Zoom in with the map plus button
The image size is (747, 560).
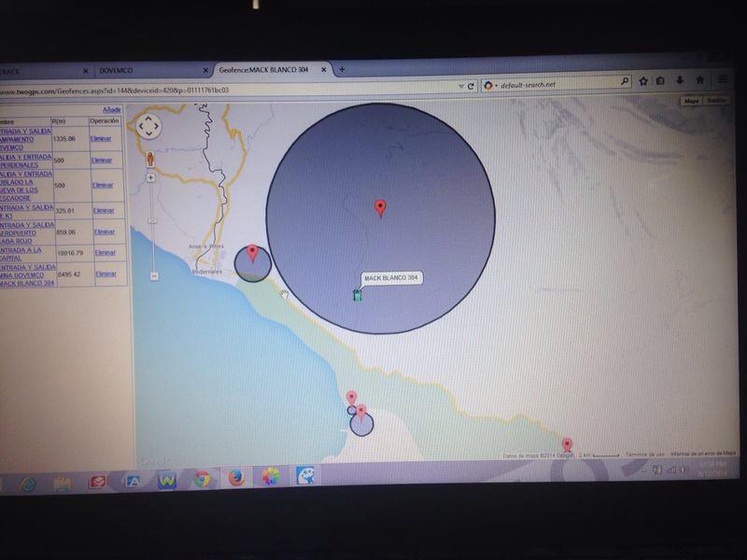tap(150, 177)
